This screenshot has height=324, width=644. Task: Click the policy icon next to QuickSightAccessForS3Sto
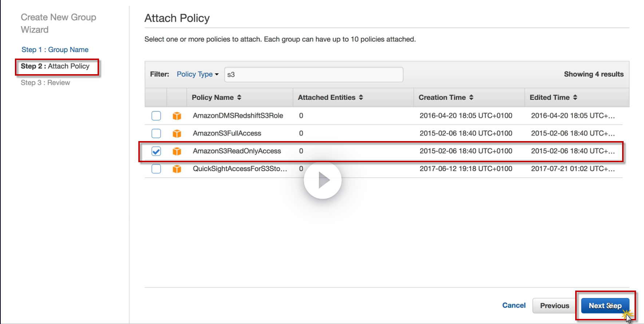(x=177, y=169)
